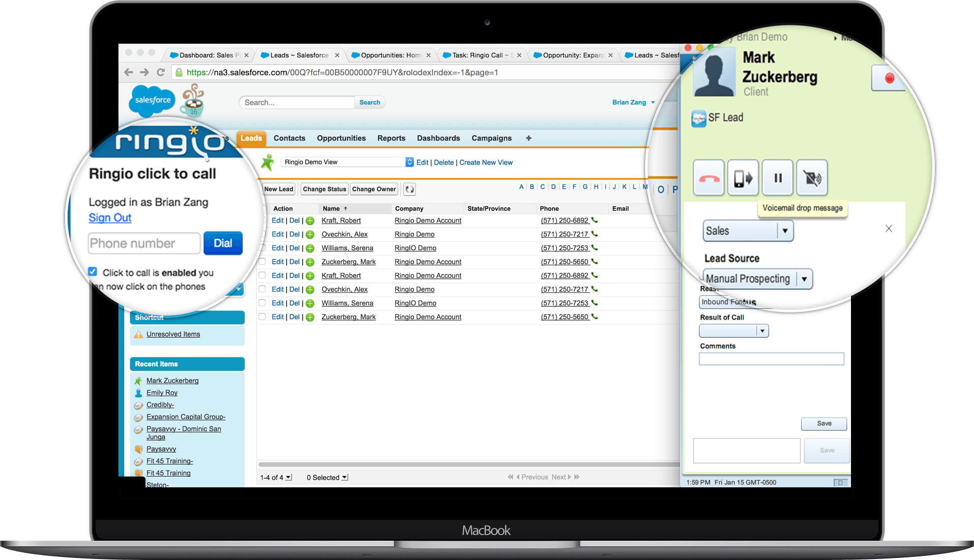Click the Sign Out link

(110, 218)
